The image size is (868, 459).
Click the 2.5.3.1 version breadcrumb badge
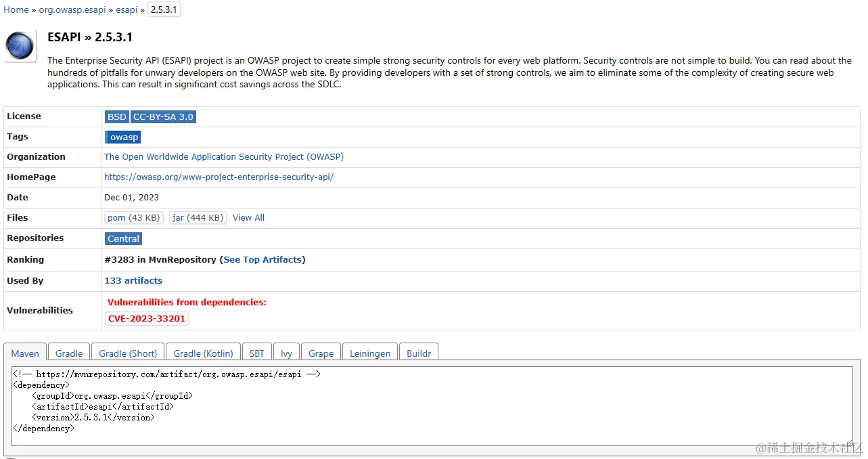point(164,9)
